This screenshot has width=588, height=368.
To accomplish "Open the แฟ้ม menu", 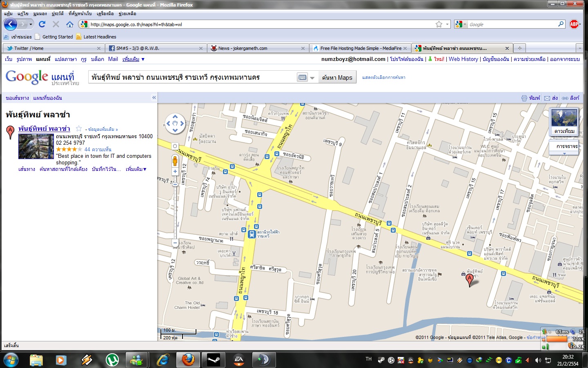I will [x=8, y=13].
